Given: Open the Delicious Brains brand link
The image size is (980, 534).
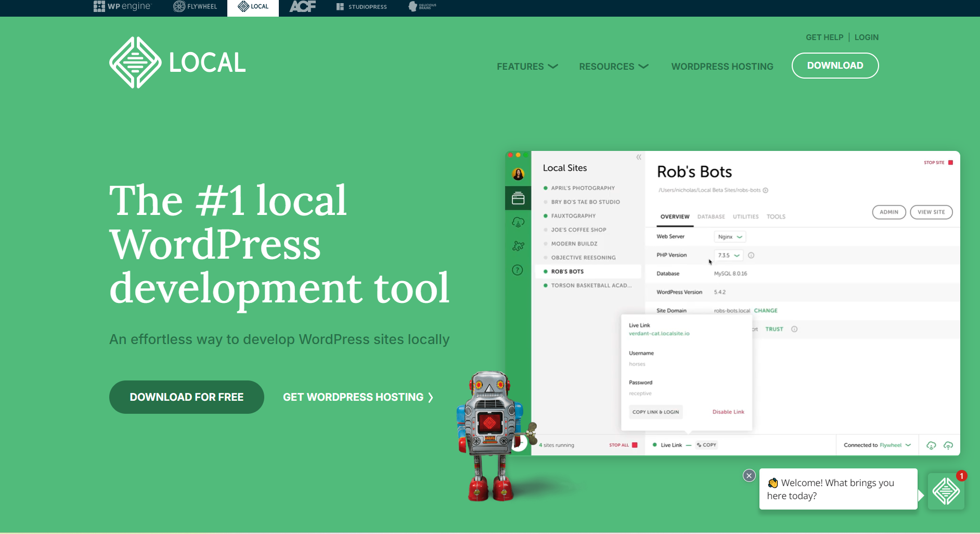Looking at the screenshot, I should [422, 6].
